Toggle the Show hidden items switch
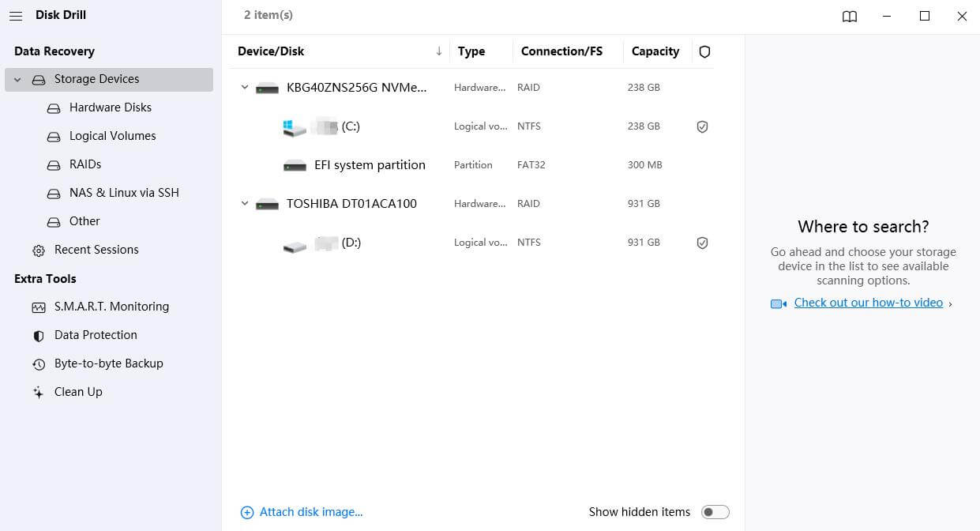980x531 pixels. click(715, 512)
